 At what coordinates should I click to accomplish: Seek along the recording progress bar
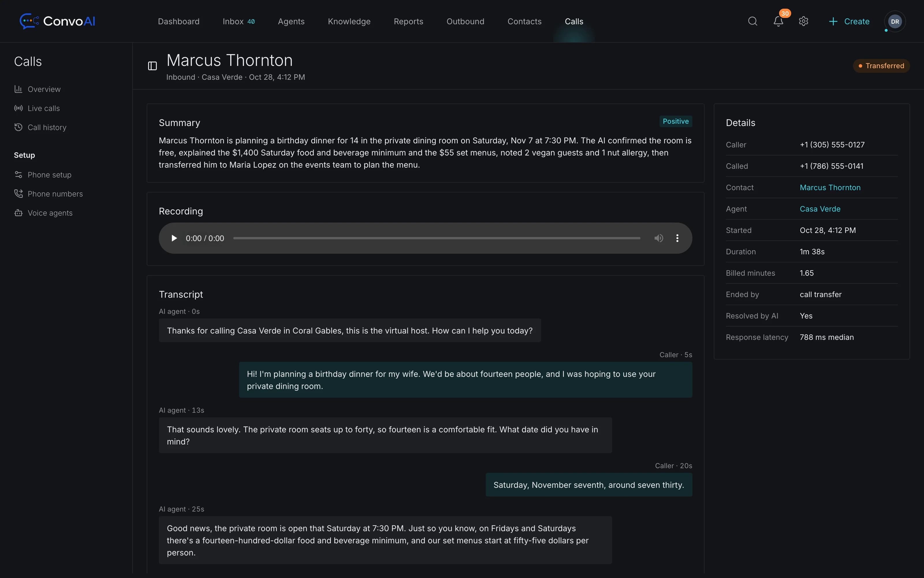pos(436,238)
